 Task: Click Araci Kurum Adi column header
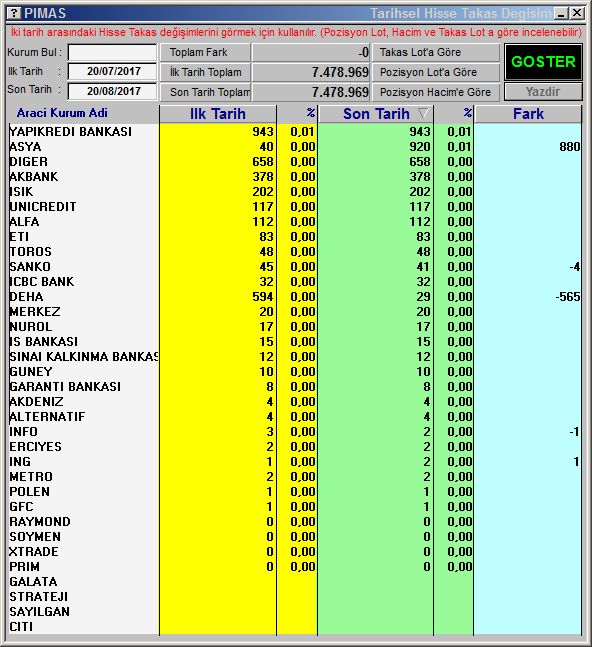(62, 113)
